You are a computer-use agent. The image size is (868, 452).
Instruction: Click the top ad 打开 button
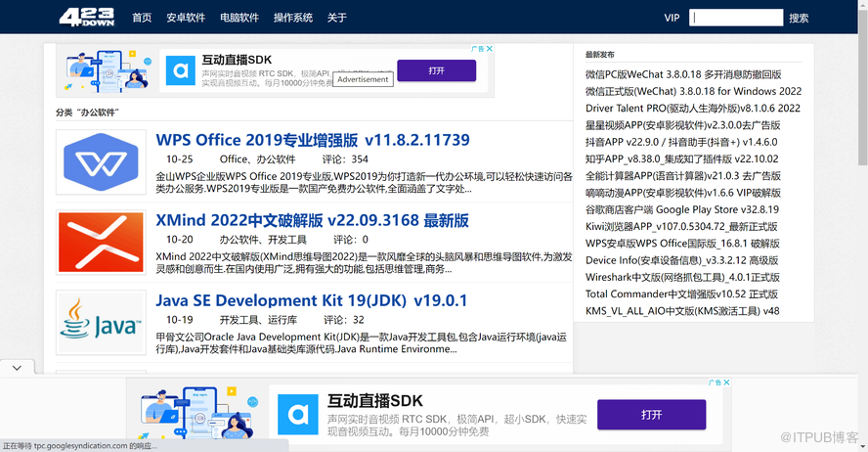coord(436,70)
